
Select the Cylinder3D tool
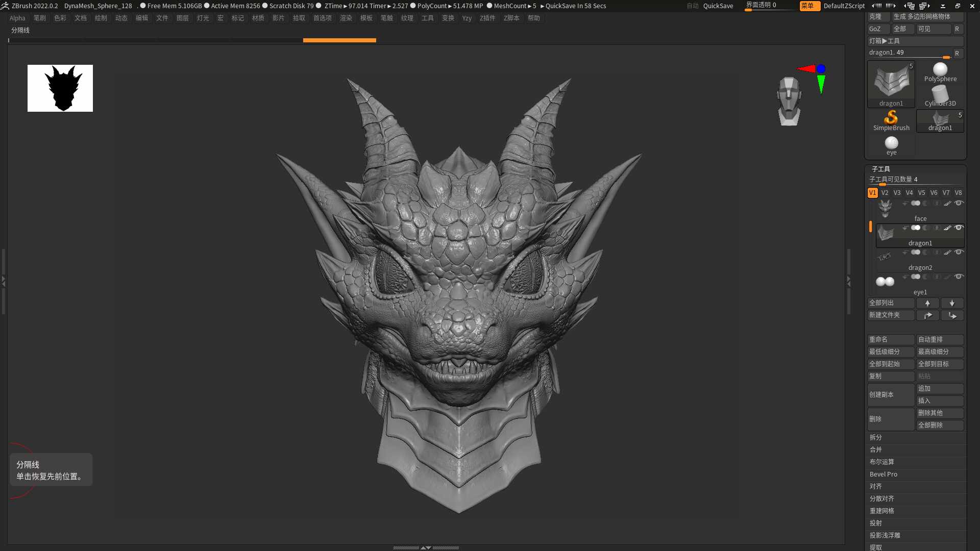click(940, 96)
